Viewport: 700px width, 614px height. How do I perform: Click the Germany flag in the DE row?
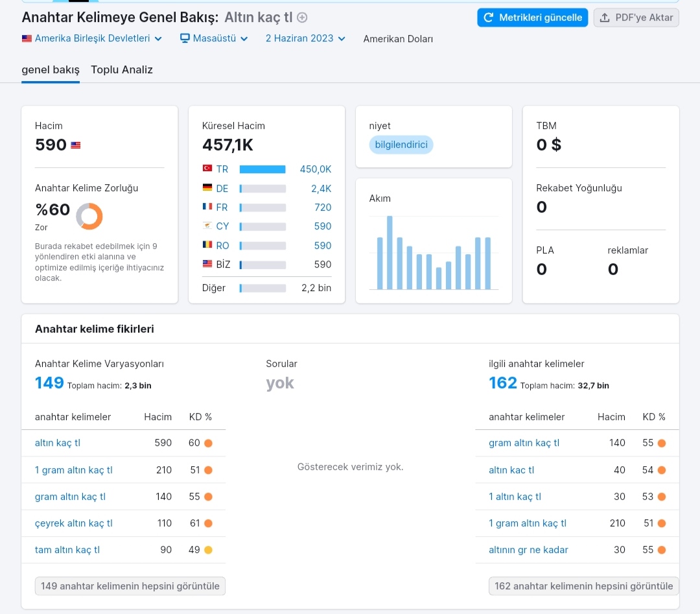(x=207, y=187)
